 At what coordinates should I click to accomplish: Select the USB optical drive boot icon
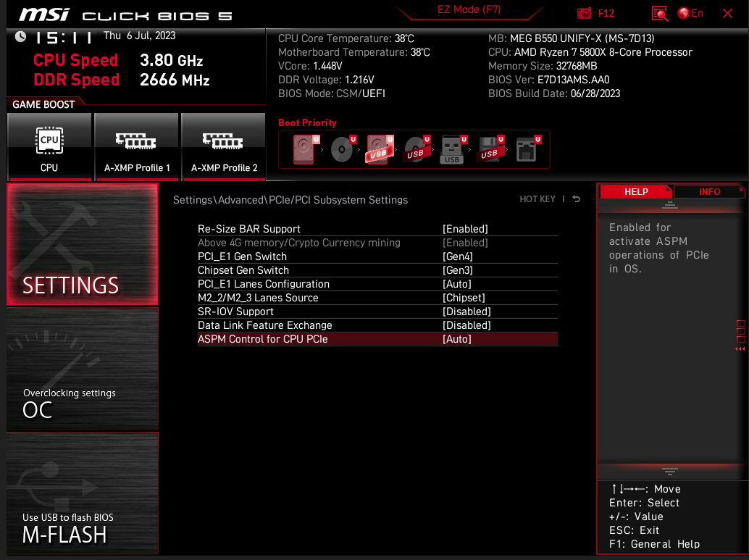[x=417, y=149]
